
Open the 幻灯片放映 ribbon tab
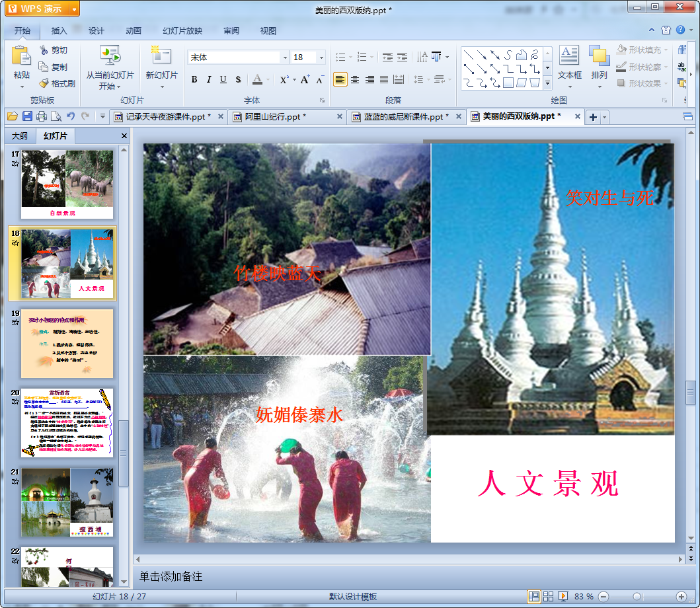[182, 31]
